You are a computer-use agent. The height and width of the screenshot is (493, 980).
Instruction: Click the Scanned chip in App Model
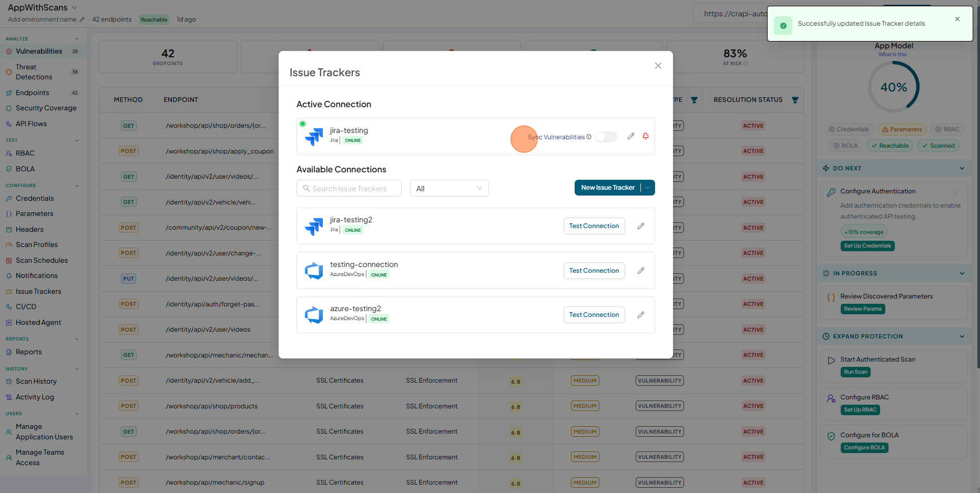coord(938,146)
